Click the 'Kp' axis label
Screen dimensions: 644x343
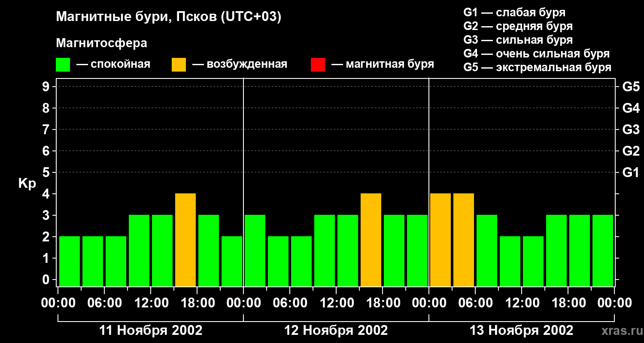27,184
